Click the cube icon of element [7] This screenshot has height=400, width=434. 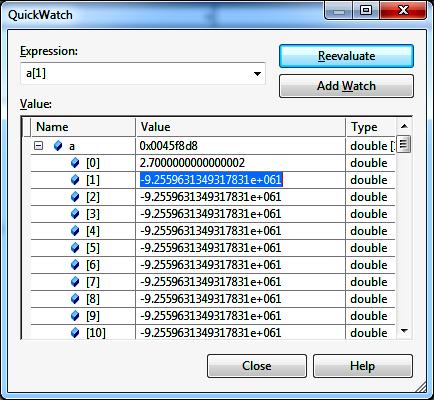(x=75, y=282)
